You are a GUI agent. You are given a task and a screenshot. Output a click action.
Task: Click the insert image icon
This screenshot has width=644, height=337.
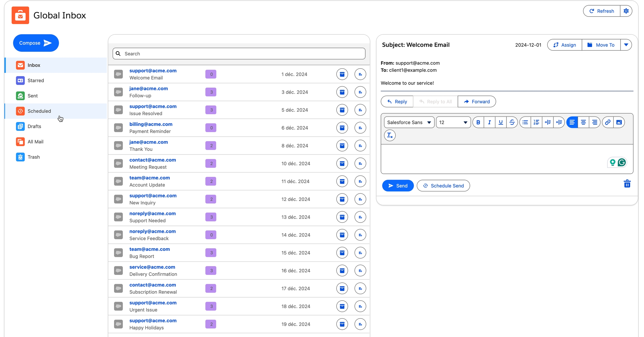(x=619, y=122)
